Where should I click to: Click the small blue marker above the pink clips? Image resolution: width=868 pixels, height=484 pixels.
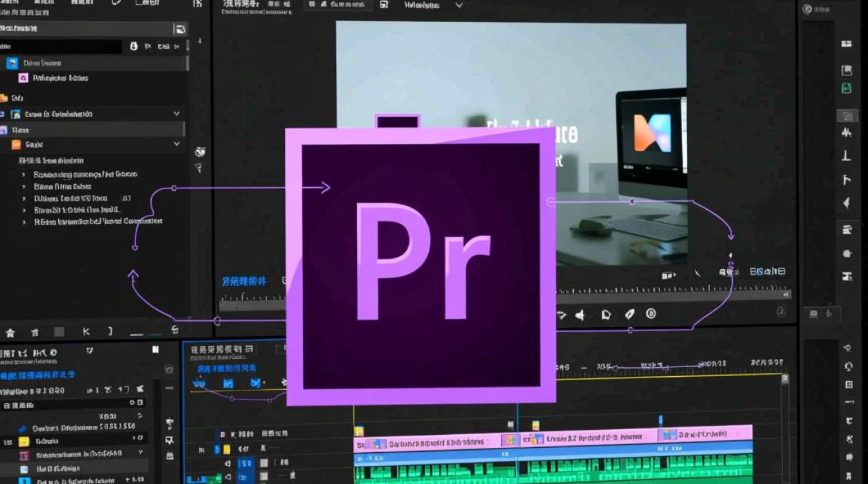click(x=661, y=419)
